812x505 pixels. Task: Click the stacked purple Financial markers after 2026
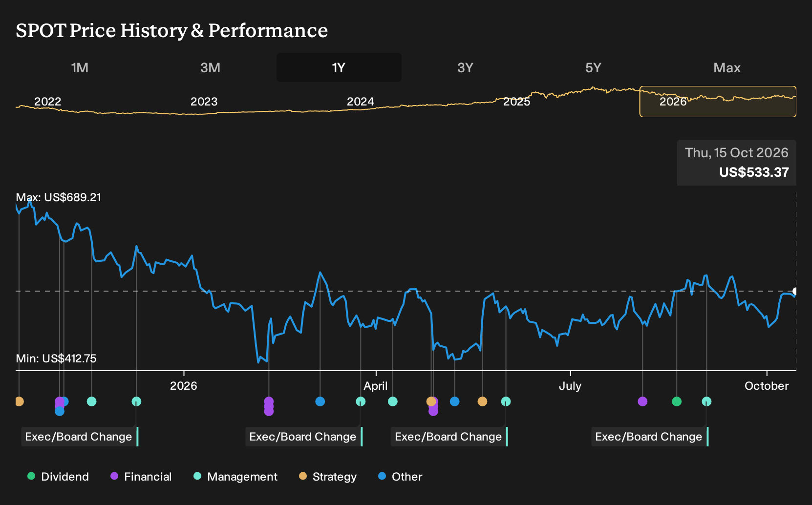pyautogui.click(x=269, y=406)
